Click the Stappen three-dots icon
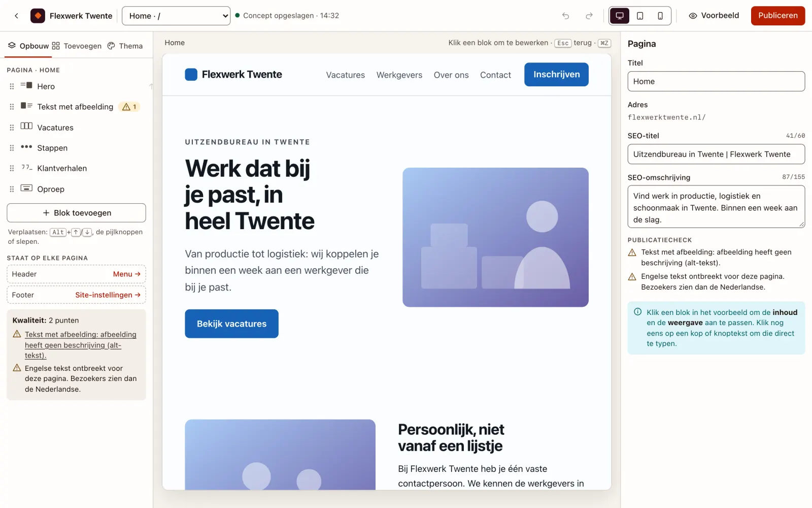The height and width of the screenshot is (508, 812). [26, 147]
